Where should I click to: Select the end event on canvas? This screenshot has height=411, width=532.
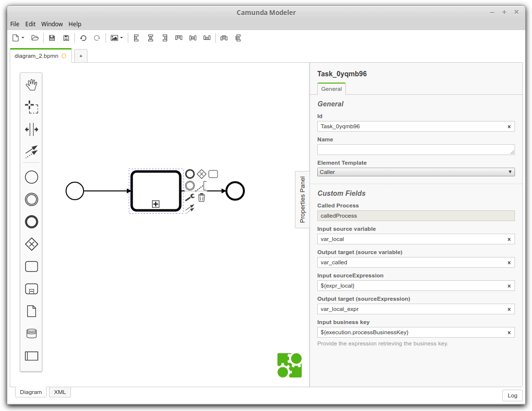tap(235, 191)
